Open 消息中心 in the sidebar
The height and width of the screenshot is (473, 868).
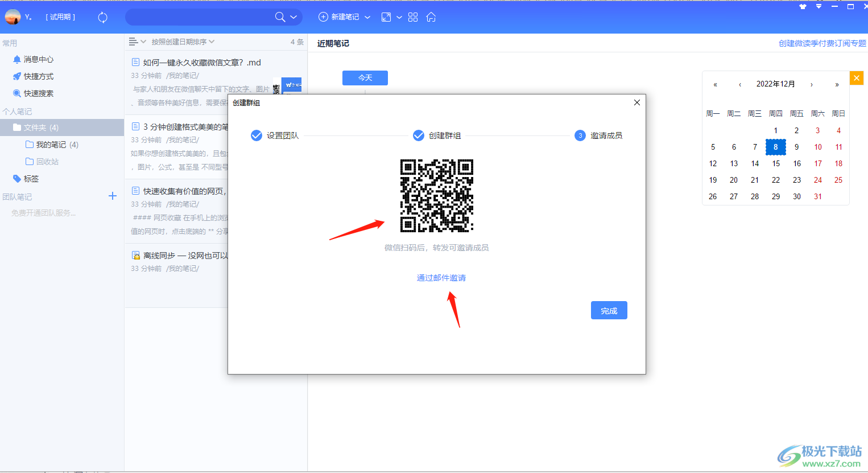point(39,59)
